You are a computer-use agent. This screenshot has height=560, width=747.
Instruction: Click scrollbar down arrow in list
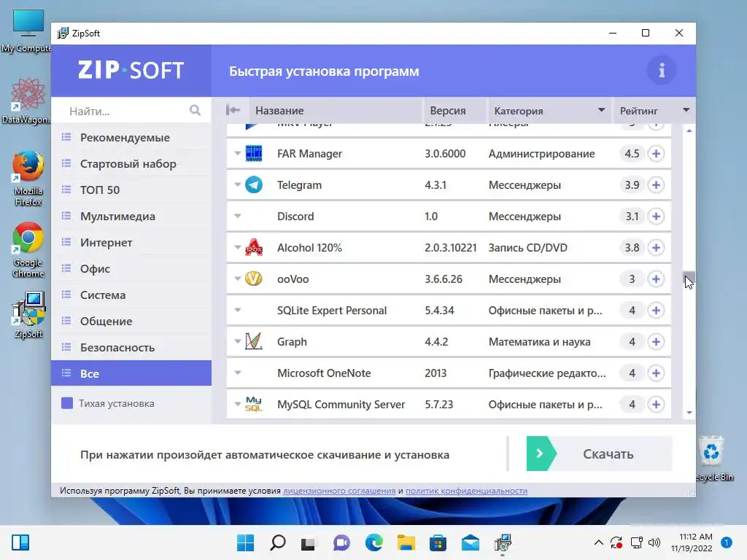[x=689, y=413]
